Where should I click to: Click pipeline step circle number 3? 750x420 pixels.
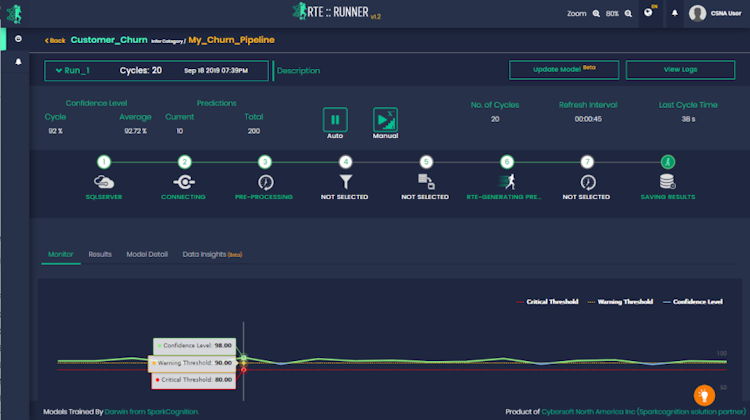coord(265,162)
